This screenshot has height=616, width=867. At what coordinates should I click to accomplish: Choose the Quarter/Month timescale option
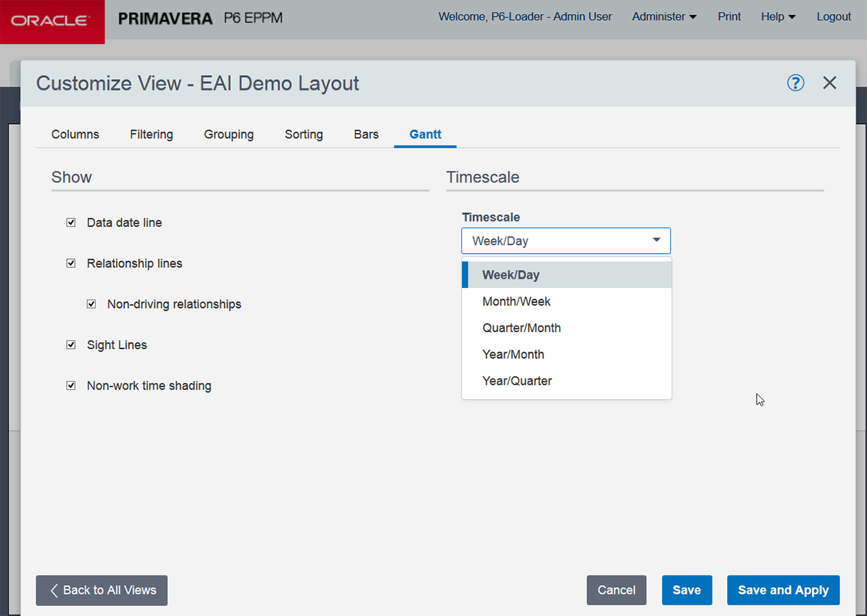tap(522, 328)
